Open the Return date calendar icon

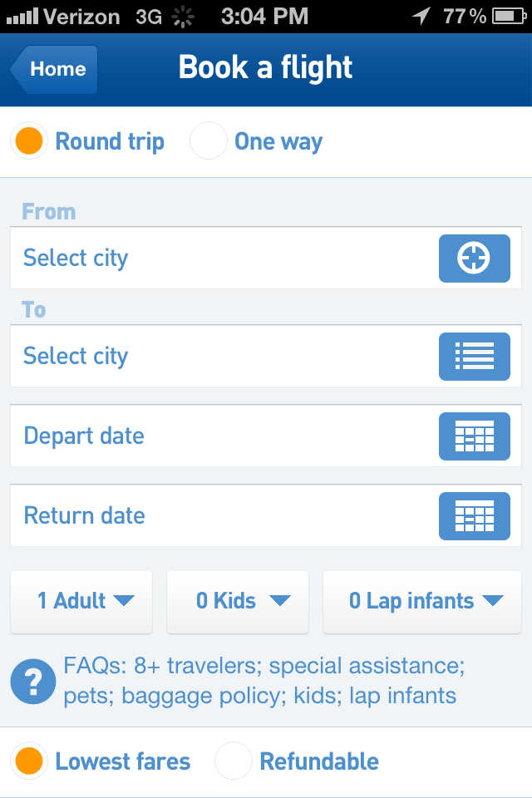[474, 516]
